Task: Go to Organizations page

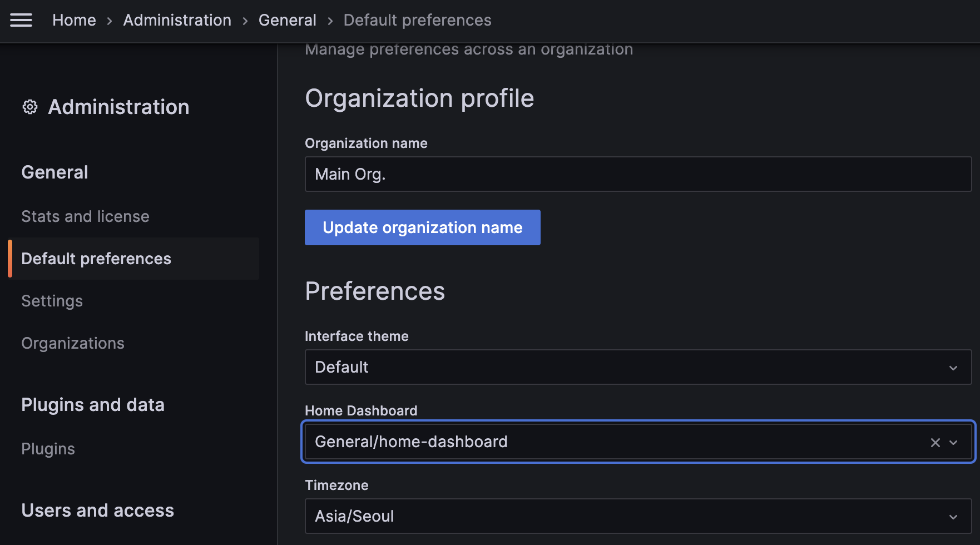Action: [73, 343]
